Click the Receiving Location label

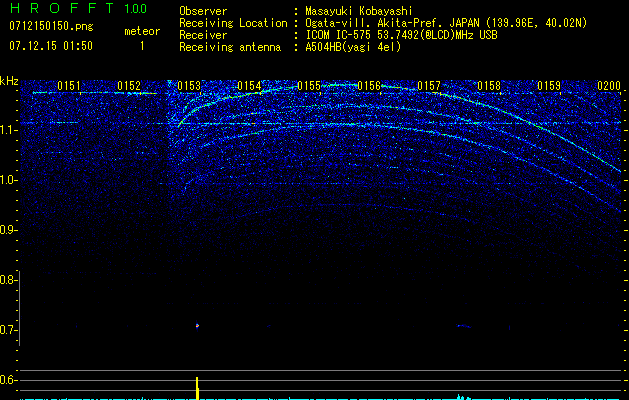pos(233,23)
